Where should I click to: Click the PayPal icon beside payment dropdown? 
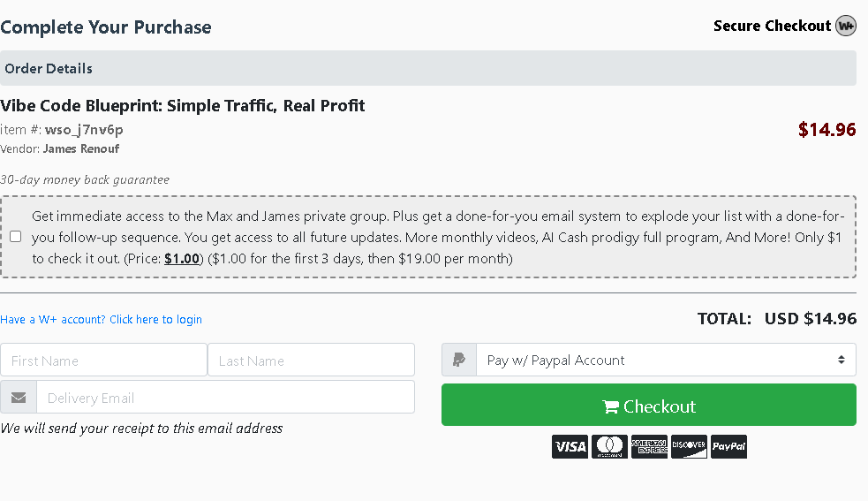[459, 361]
